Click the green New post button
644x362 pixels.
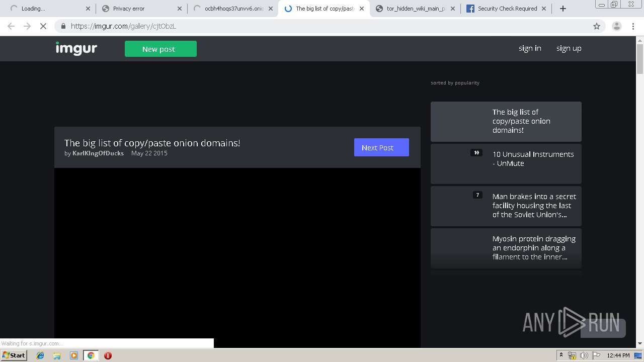point(160,49)
